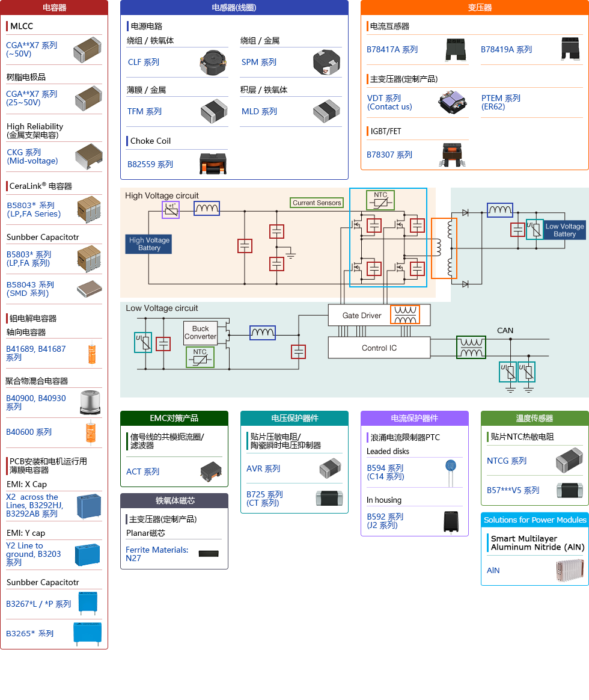Open the PTEM 系列 (ER62) link

click(x=501, y=102)
